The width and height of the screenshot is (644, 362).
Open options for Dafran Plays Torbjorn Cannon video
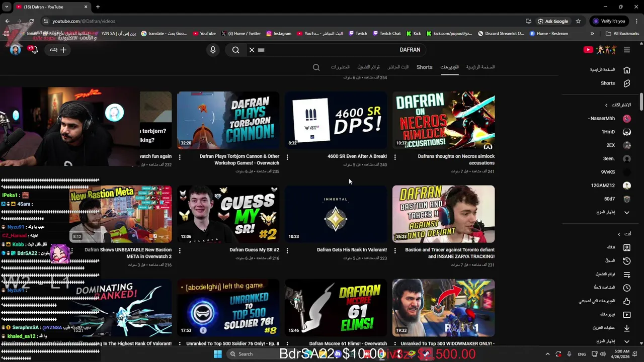click(x=180, y=157)
